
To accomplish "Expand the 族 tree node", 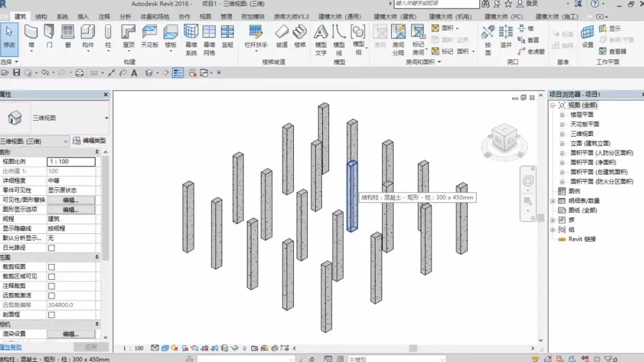I will click(553, 220).
